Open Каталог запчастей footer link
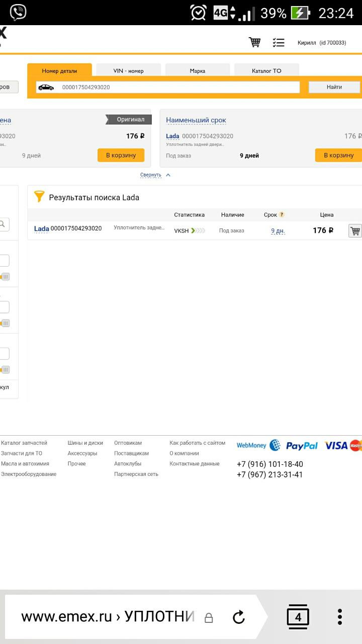Screen dimensions: 362x644 (x=24, y=443)
